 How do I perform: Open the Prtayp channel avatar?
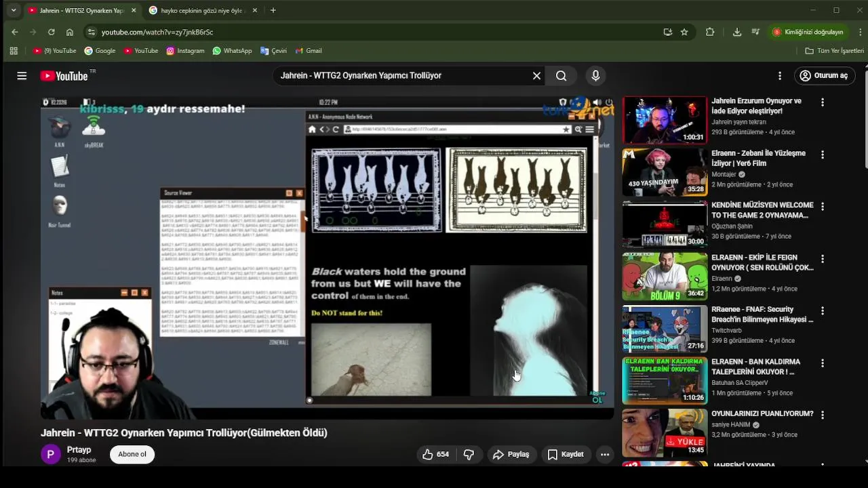pos(51,454)
